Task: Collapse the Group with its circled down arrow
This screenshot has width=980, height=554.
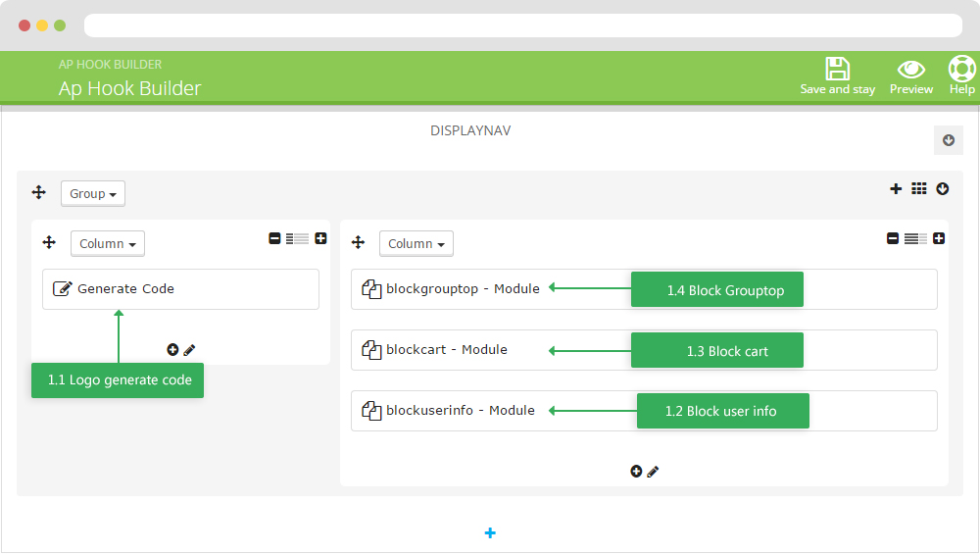Action: tap(943, 189)
